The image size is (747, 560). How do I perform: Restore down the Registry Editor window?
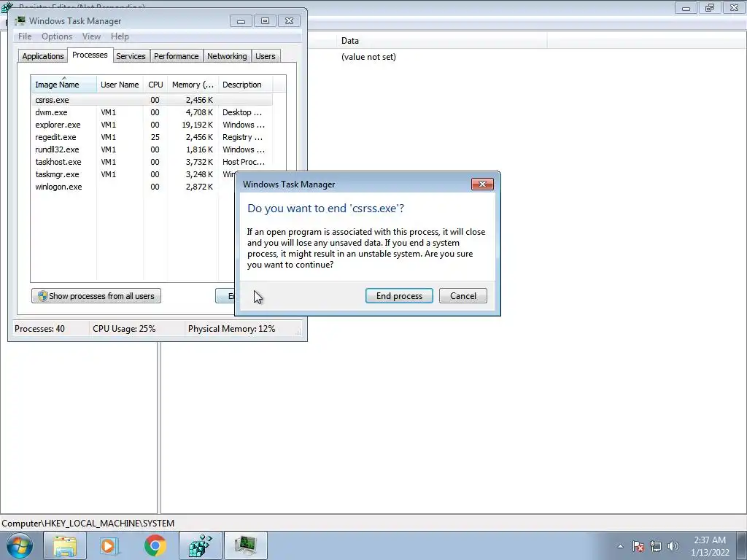coord(710,7)
